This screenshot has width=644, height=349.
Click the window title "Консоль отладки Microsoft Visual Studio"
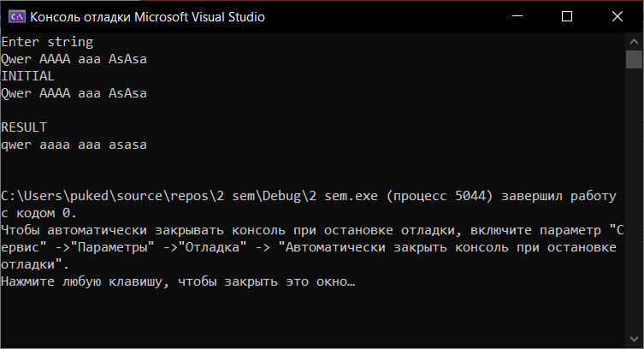(147, 16)
